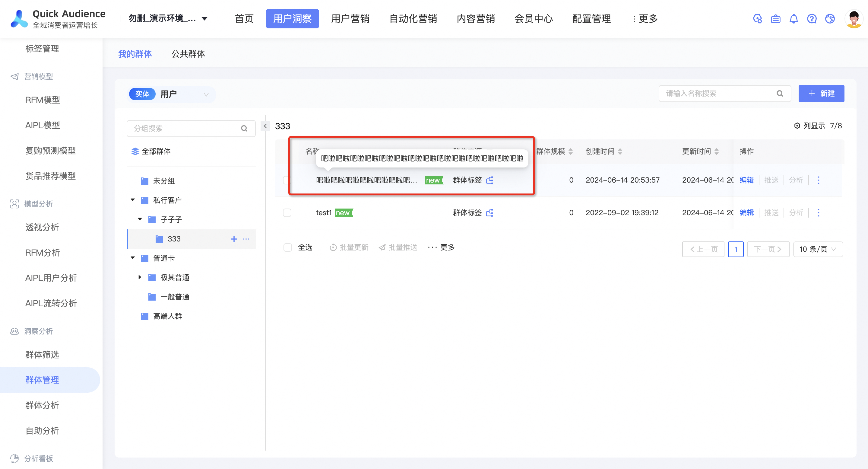Open 用户营销 in top navigation
The width and height of the screenshot is (868, 469).
tap(350, 18)
